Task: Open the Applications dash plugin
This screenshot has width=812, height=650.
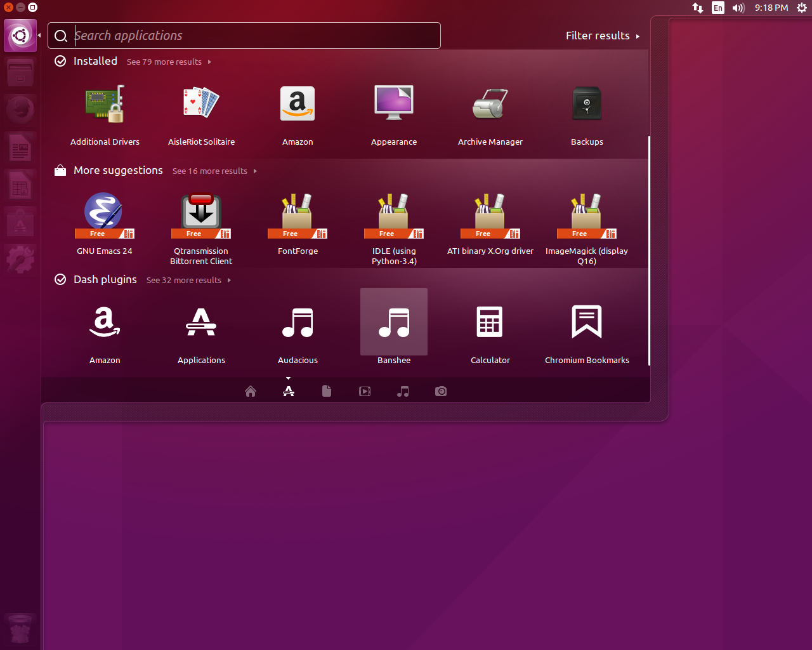Action: click(x=201, y=334)
